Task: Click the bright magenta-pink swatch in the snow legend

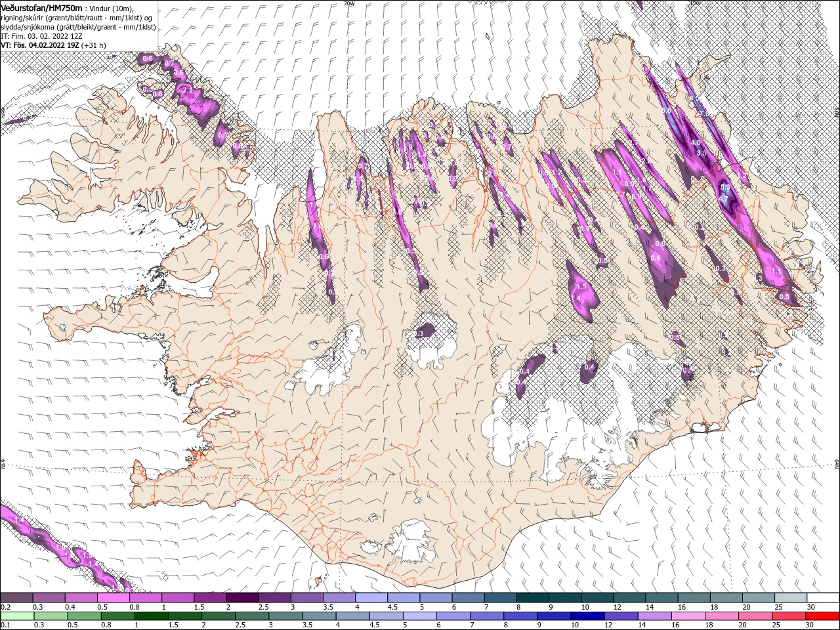Action: (113, 598)
